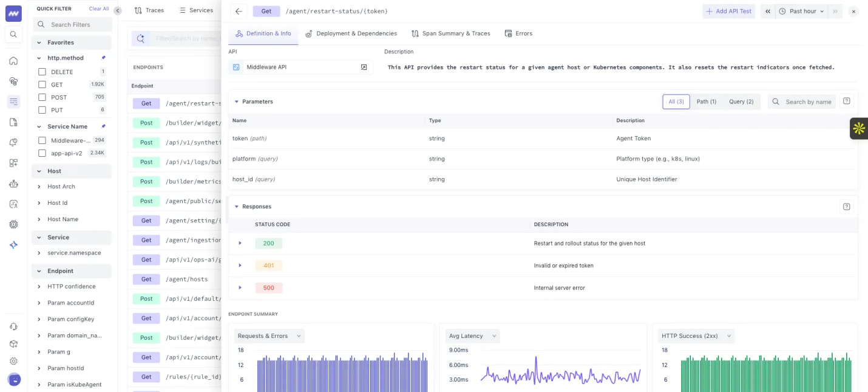Expand the HTTP confidence filter
Screen dimensions: 868x392
click(39, 286)
